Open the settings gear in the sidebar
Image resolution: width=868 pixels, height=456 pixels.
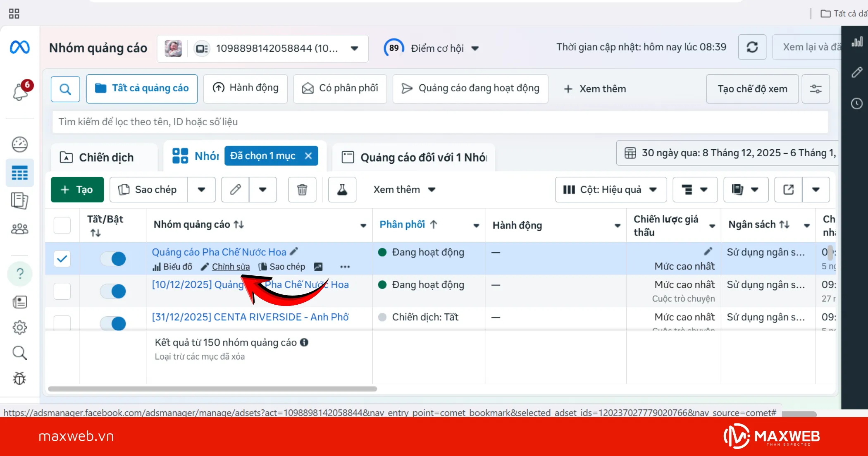pyautogui.click(x=19, y=327)
